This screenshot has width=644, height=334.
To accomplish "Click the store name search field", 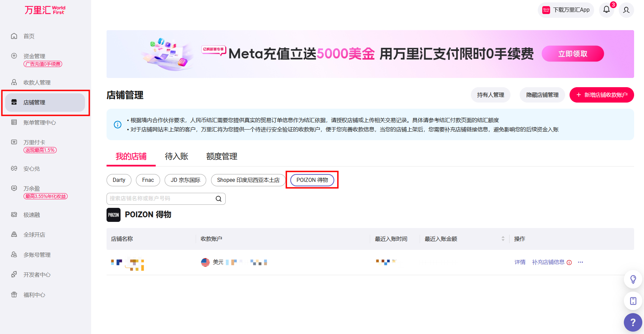I will tap(160, 199).
